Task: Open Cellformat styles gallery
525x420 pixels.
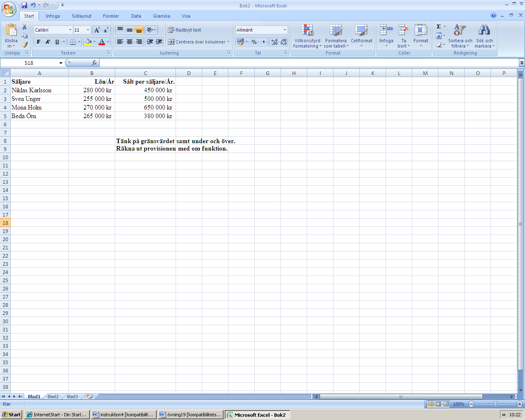Action: tap(361, 36)
